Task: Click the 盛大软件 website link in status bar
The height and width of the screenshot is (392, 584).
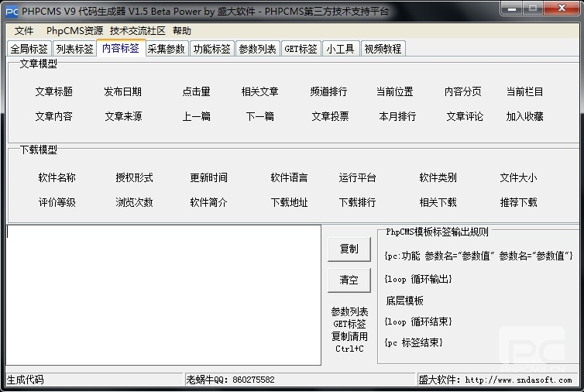Action: tap(518, 380)
